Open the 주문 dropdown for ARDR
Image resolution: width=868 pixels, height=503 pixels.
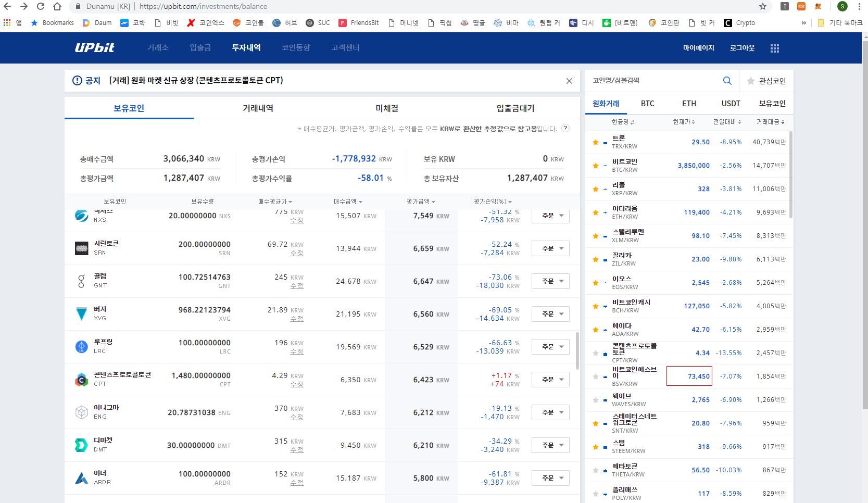pos(550,478)
